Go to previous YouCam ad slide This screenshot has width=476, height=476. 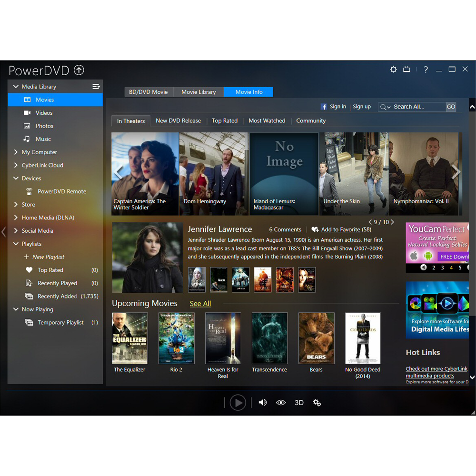point(424,267)
